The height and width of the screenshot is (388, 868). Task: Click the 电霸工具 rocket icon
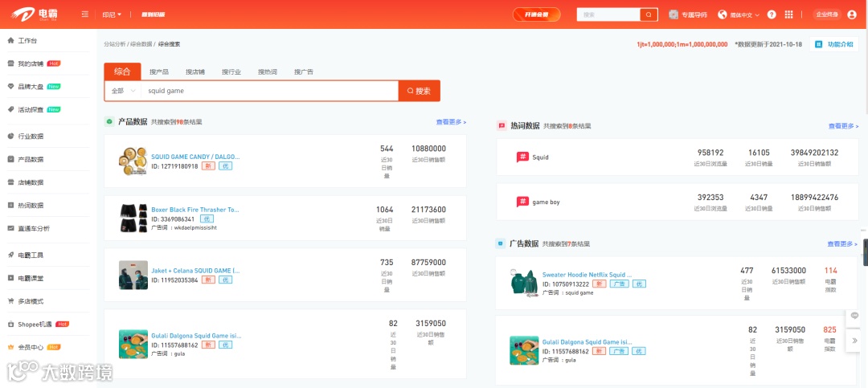pos(10,255)
